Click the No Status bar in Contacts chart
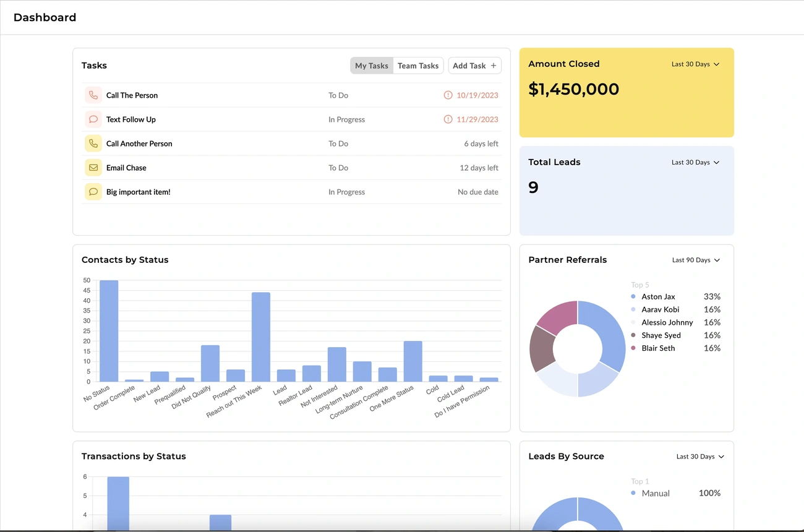The height and width of the screenshot is (532, 804). (109, 331)
